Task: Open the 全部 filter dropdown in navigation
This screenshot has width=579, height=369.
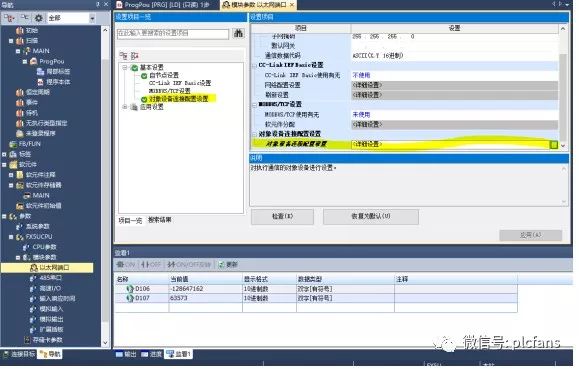Action: tap(92, 18)
